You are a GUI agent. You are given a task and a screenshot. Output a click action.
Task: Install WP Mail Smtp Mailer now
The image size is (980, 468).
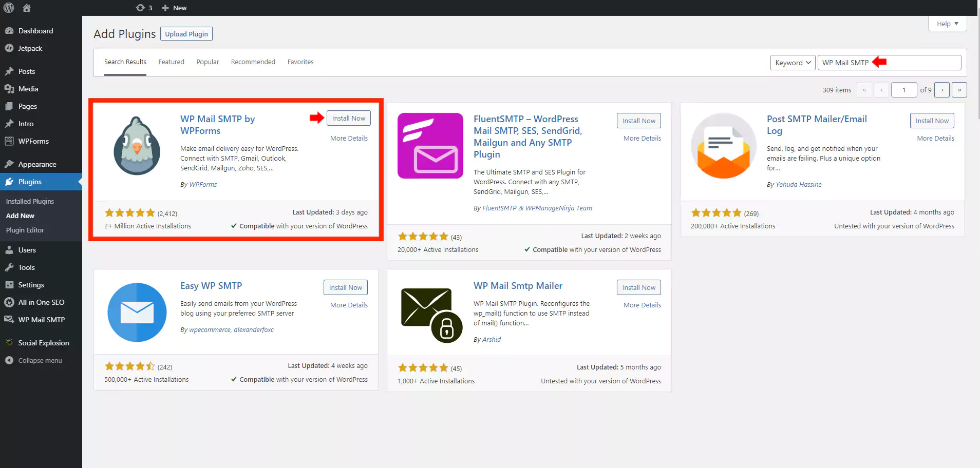(639, 287)
